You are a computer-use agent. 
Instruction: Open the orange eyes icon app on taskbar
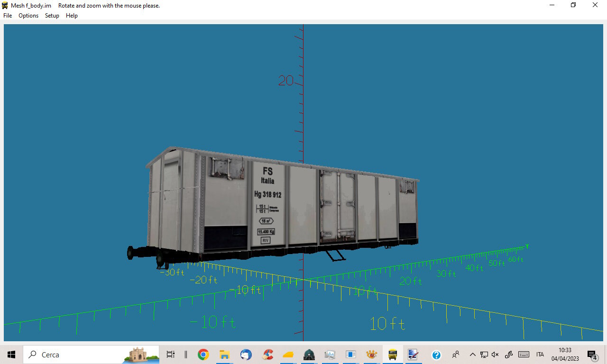pos(372,355)
